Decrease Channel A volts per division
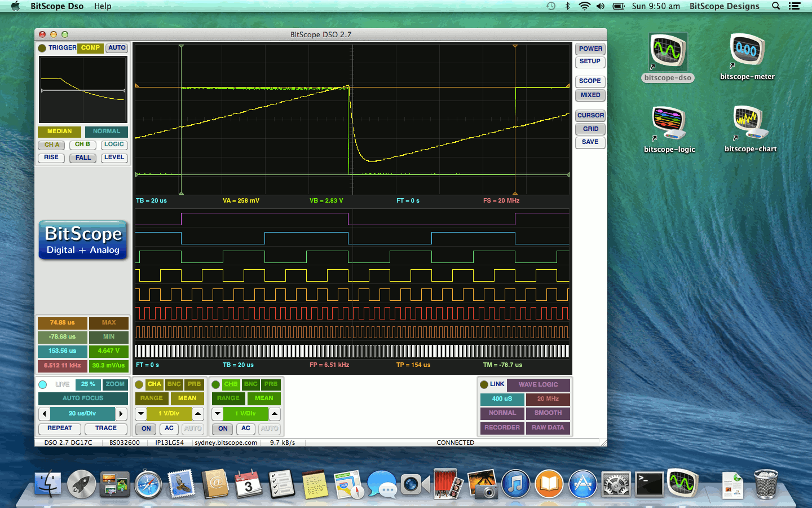 click(x=141, y=414)
